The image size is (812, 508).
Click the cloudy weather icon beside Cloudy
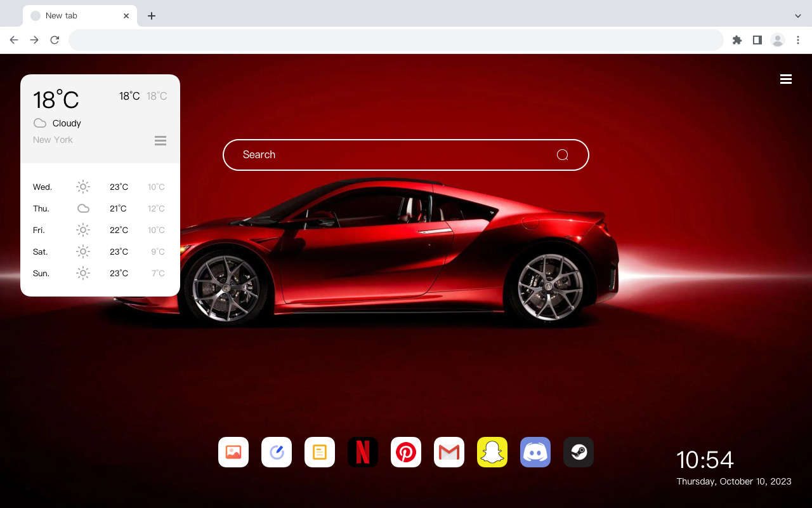(40, 123)
